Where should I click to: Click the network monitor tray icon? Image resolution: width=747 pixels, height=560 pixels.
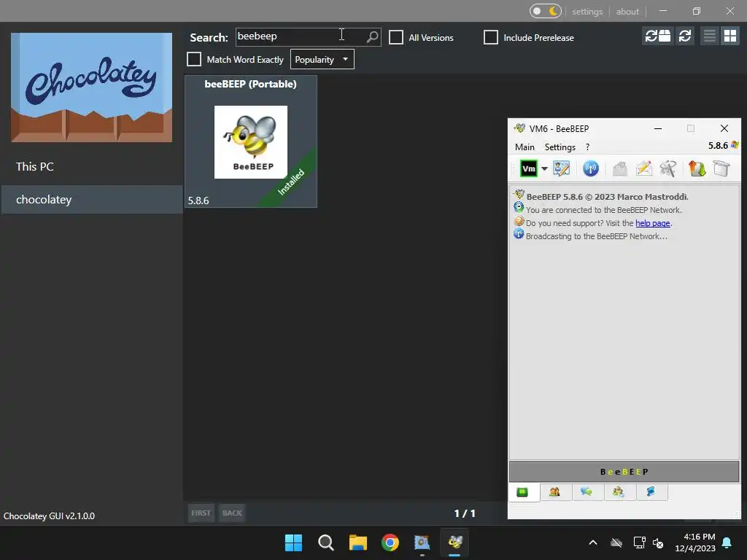click(x=639, y=542)
